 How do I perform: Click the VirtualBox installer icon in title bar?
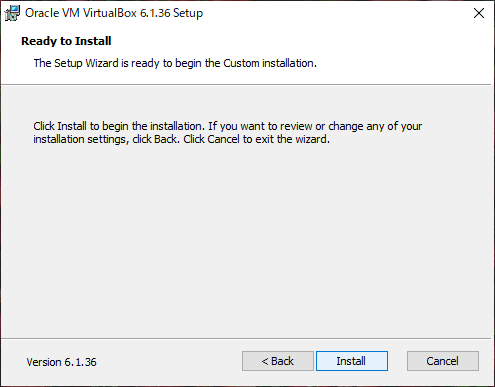[12, 13]
